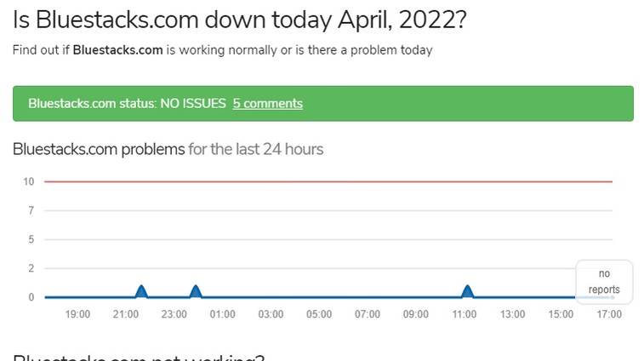The image size is (644, 361).
Task: Click the 13:00 time axis label
Action: click(x=512, y=314)
